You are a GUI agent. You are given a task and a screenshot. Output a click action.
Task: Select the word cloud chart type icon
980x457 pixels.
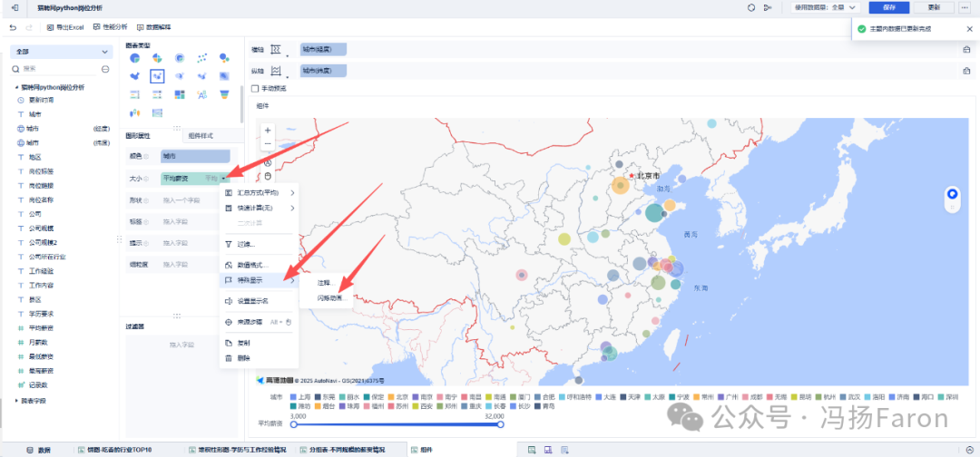(201, 94)
